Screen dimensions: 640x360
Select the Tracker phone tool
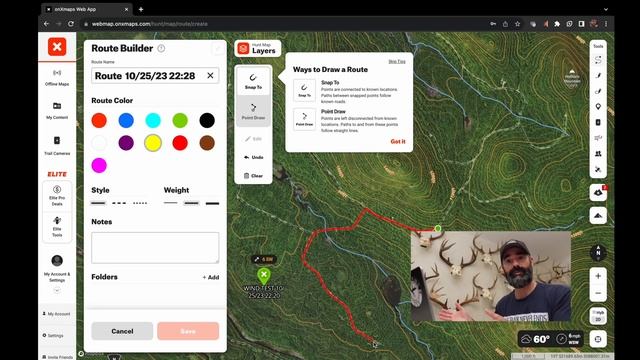pyautogui.click(x=598, y=122)
